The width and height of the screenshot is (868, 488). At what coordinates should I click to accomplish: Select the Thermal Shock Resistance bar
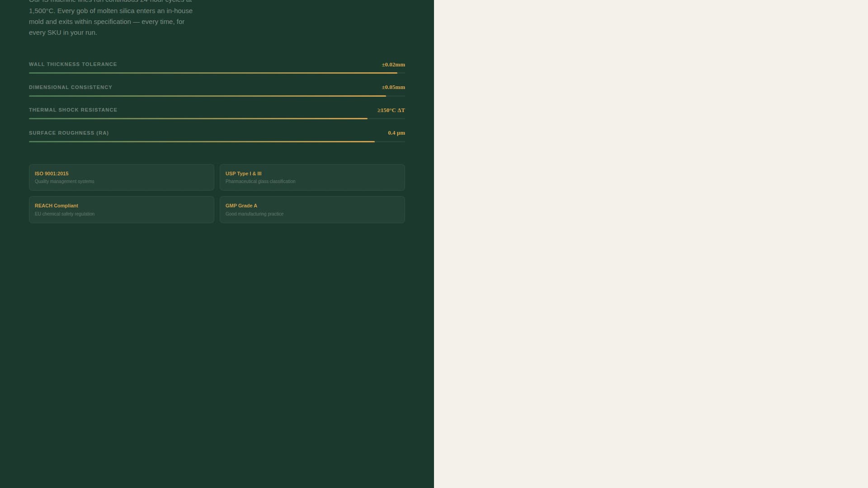coord(217,118)
